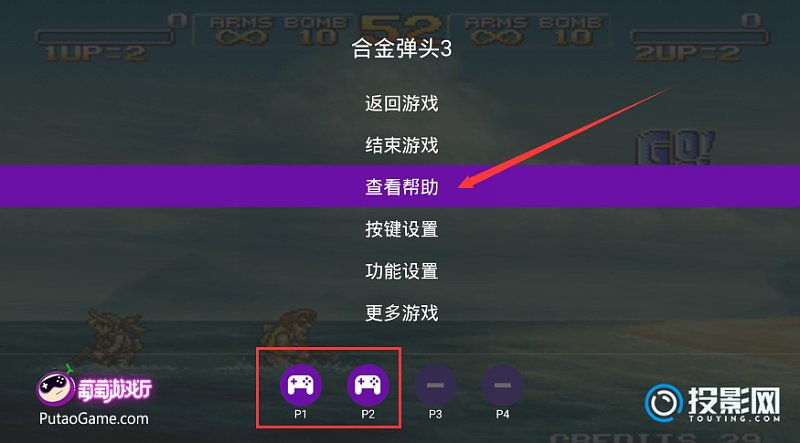Click the P2 label under the gamepad

[368, 414]
